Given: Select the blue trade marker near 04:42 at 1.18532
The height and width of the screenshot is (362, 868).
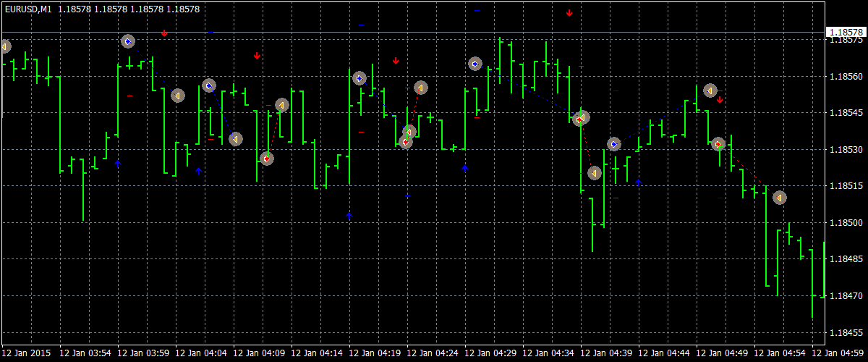Looking at the screenshot, I should pos(614,144).
